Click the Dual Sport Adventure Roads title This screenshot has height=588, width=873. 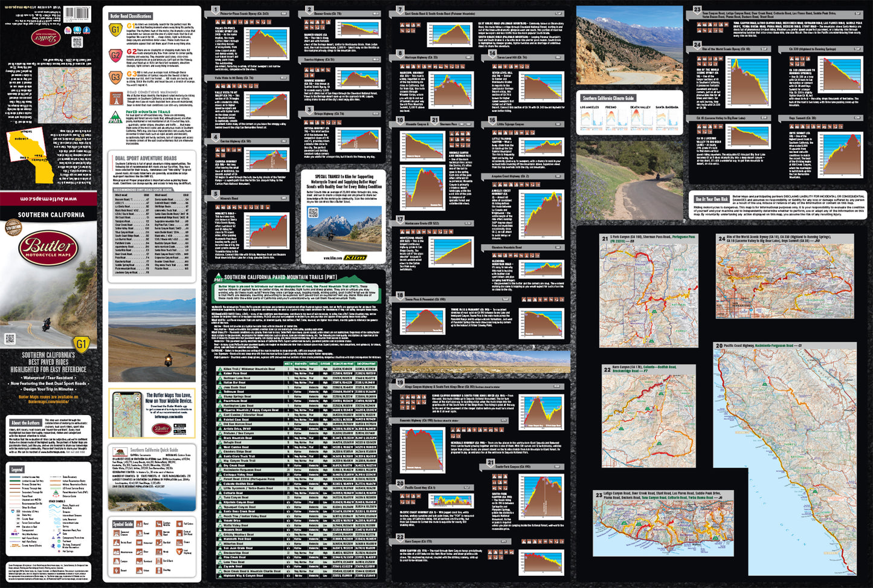pyautogui.click(x=146, y=158)
